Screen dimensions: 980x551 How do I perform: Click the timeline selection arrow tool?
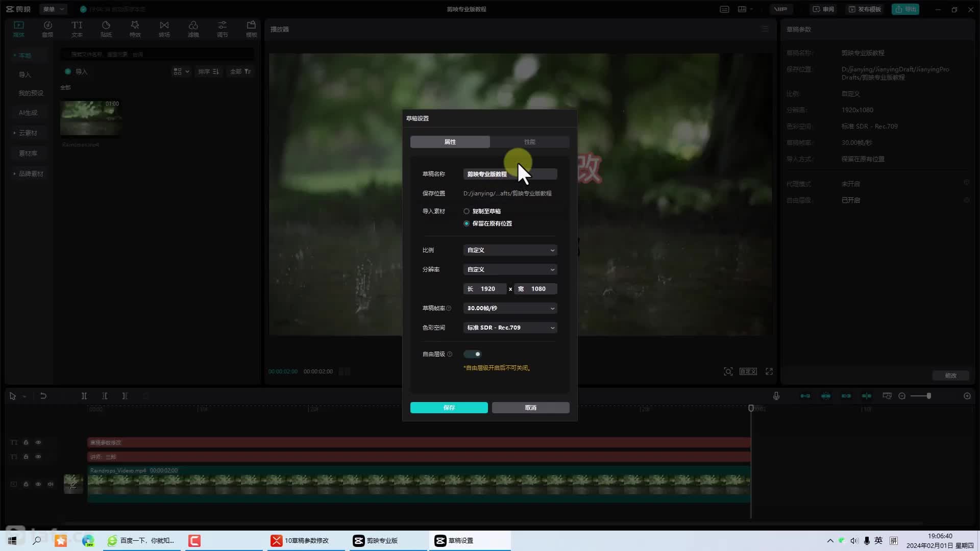coord(13,396)
